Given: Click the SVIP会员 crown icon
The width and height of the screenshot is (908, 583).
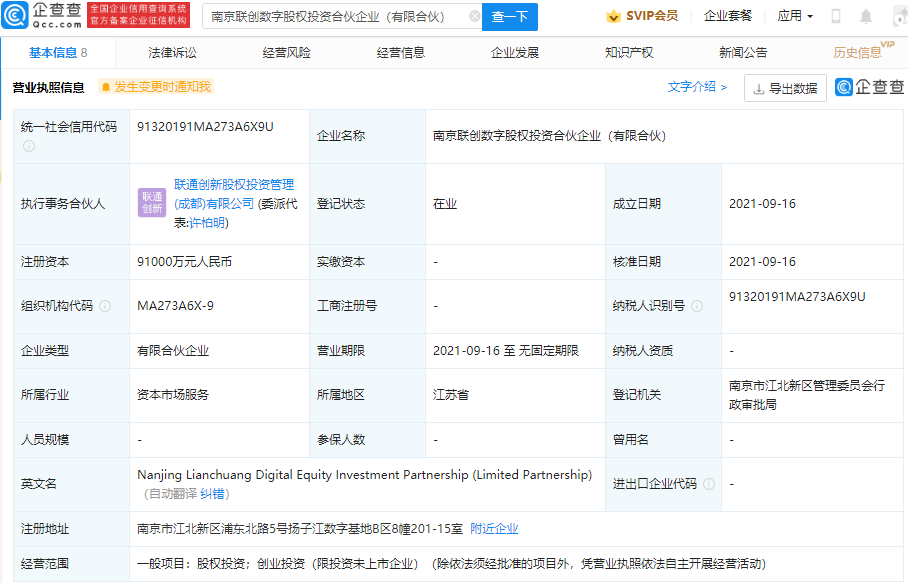Looking at the screenshot, I should pyautogui.click(x=613, y=16).
